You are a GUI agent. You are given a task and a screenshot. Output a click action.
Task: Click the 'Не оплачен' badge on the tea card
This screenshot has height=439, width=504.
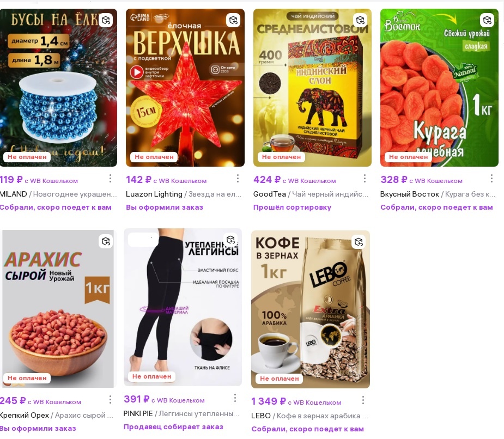pyautogui.click(x=281, y=157)
